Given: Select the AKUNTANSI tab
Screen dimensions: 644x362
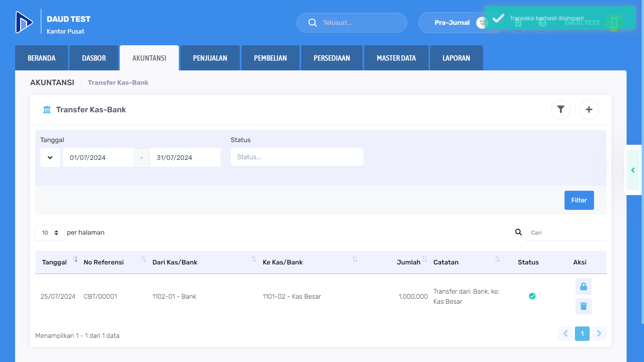Looking at the screenshot, I should tap(149, 58).
